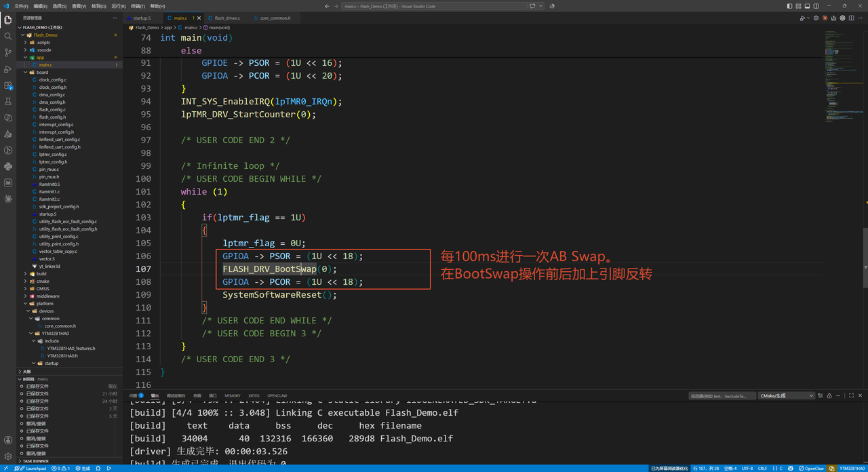Open the 运行(R) menu
868x472 pixels.
point(119,5)
